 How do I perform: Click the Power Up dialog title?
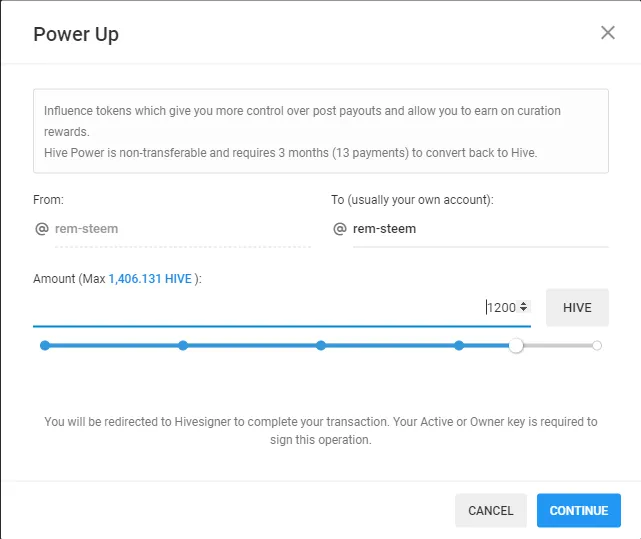[76, 34]
